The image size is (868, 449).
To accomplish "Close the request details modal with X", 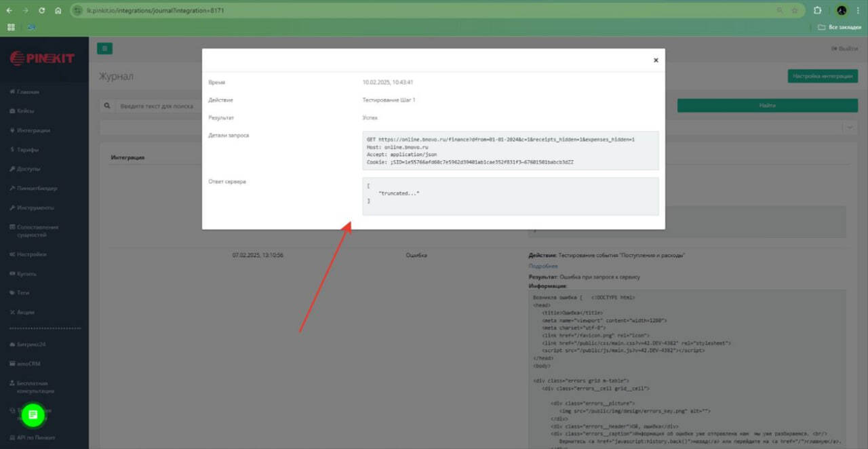I will pos(656,60).
